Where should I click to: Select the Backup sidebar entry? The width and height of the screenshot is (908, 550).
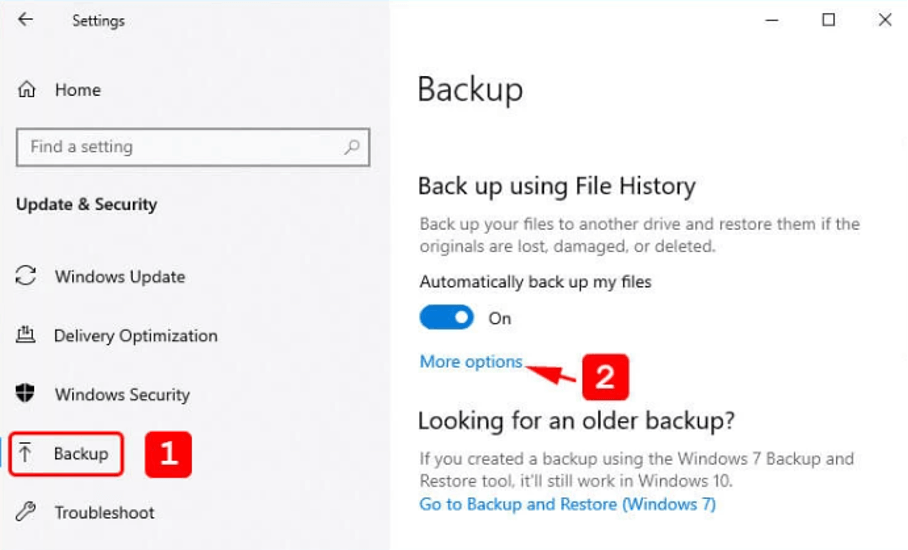coord(66,454)
